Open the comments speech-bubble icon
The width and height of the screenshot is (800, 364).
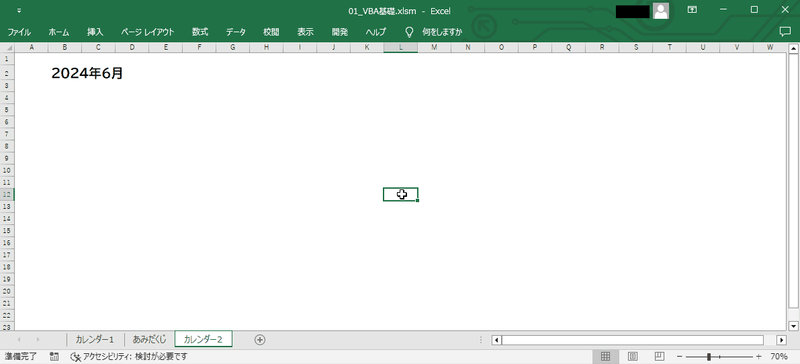pos(785,32)
